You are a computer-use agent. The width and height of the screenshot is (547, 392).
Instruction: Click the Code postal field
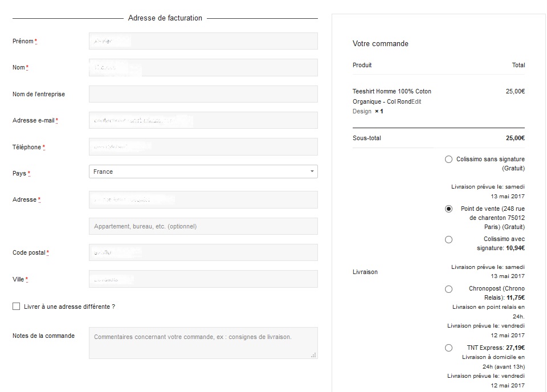click(203, 252)
